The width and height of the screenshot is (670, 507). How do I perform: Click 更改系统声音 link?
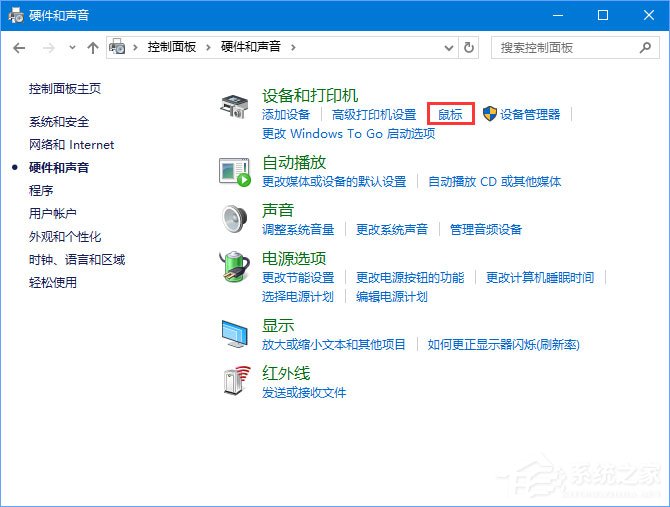[x=392, y=229]
